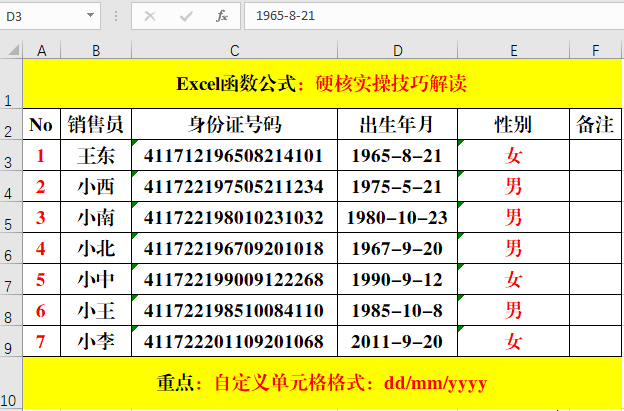
Task: Click the gender cell in 小李's row
Action: (x=514, y=341)
